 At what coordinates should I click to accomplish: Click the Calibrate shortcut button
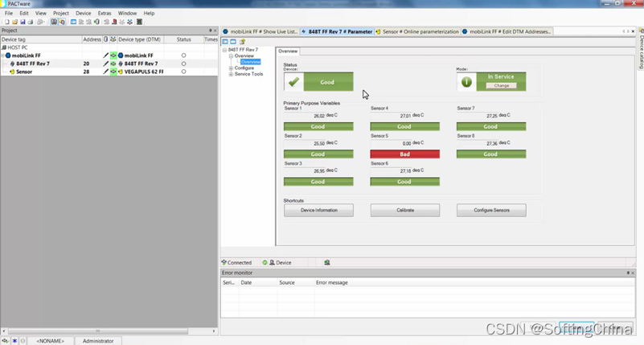tap(404, 210)
